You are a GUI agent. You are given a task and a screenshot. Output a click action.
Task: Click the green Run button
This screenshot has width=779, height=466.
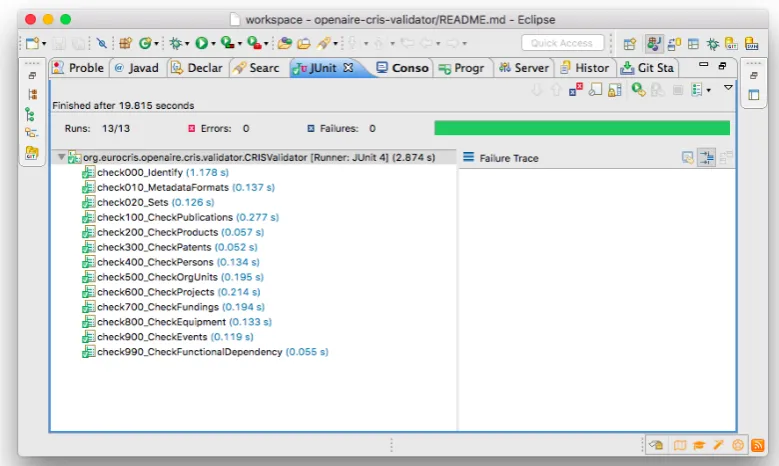tap(201, 43)
